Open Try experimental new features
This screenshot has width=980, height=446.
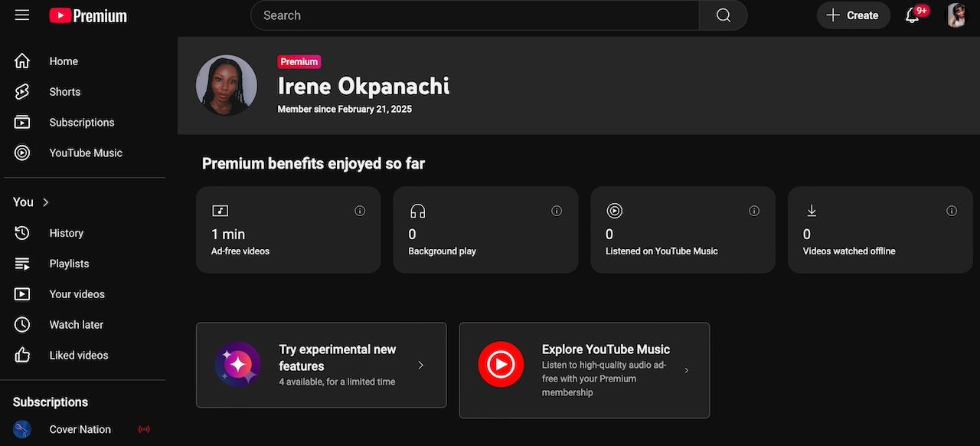click(322, 365)
